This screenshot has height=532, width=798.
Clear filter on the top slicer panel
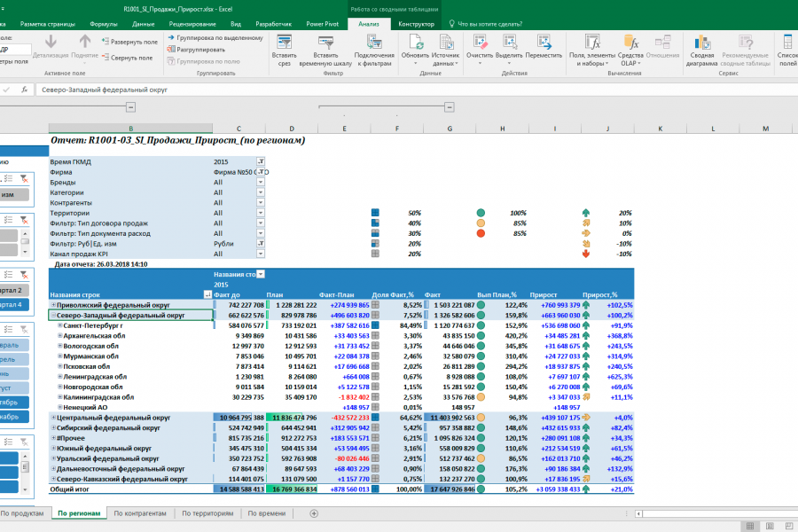tap(24, 178)
